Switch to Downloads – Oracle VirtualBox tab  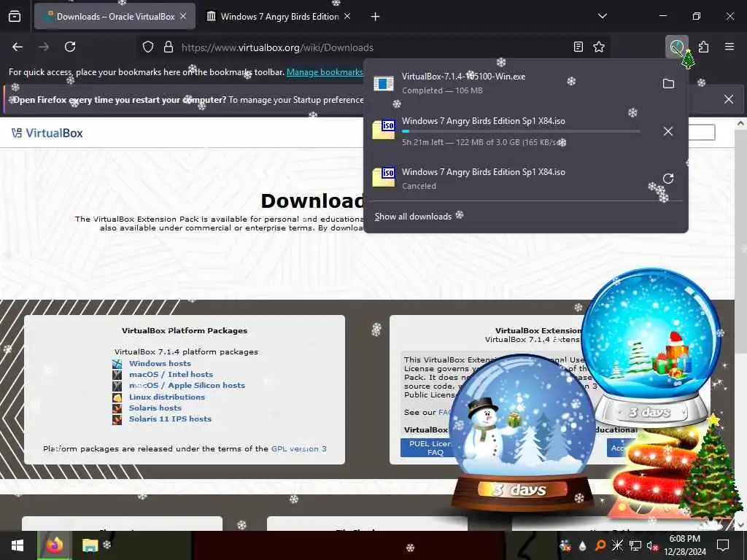[115, 16]
